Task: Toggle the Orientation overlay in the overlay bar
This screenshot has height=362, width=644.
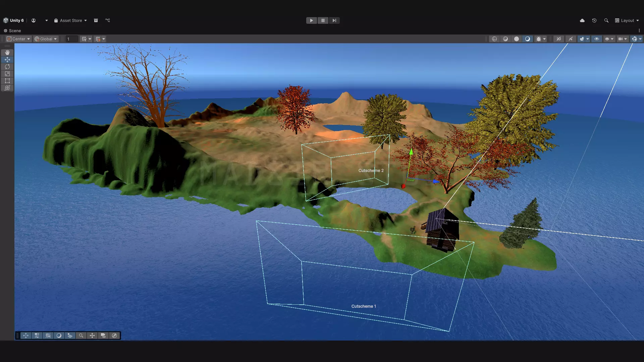Action: tap(92, 336)
